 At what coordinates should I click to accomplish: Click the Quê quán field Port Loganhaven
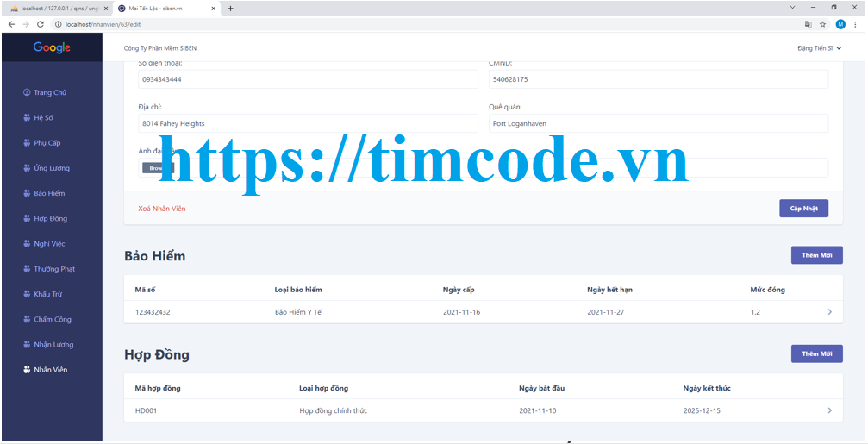click(659, 123)
